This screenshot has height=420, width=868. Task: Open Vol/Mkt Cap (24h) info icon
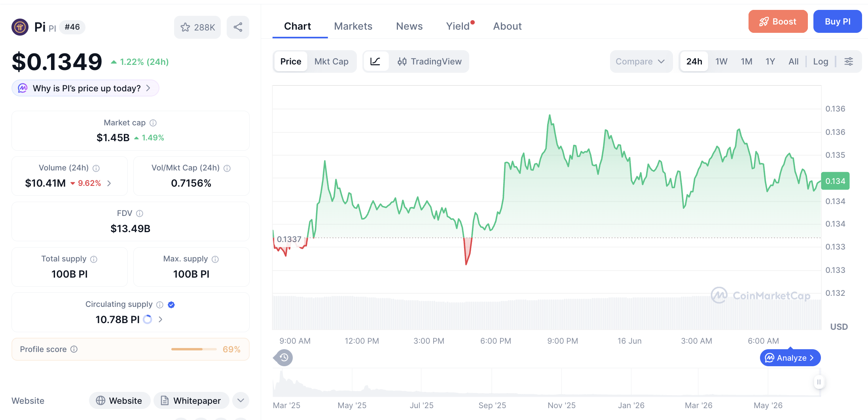click(x=227, y=168)
